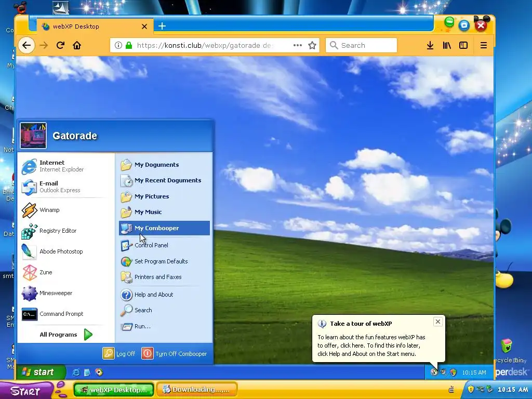Open Firefox hamburger menu

coord(484,46)
